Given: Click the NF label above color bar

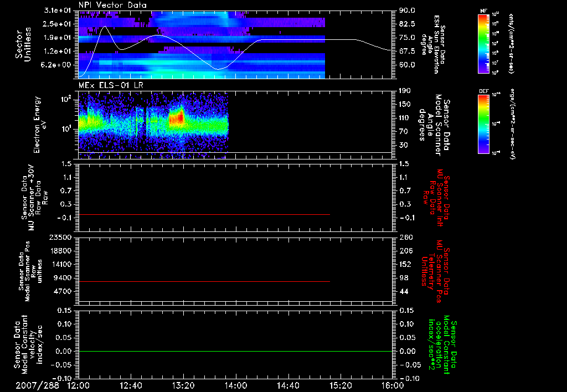Looking at the screenshot, I should tap(483, 11).
